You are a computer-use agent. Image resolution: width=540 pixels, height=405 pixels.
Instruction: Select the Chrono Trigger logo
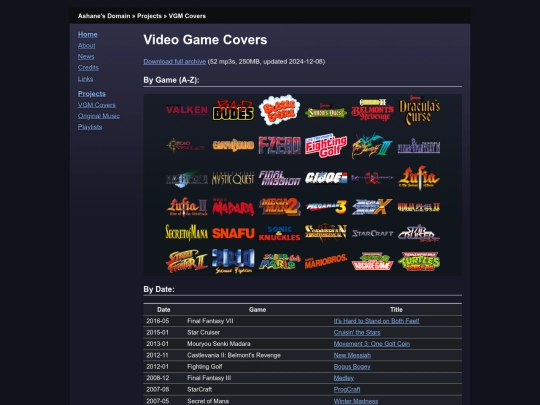point(187,146)
